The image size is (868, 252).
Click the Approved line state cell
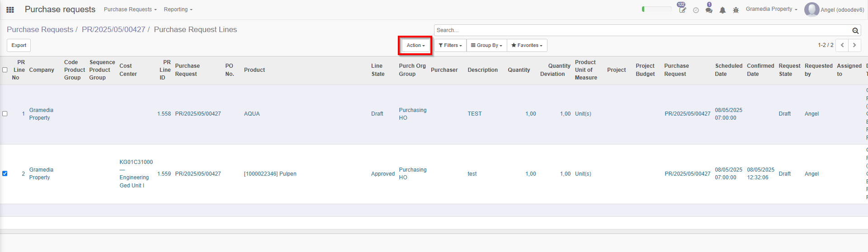pyautogui.click(x=383, y=174)
